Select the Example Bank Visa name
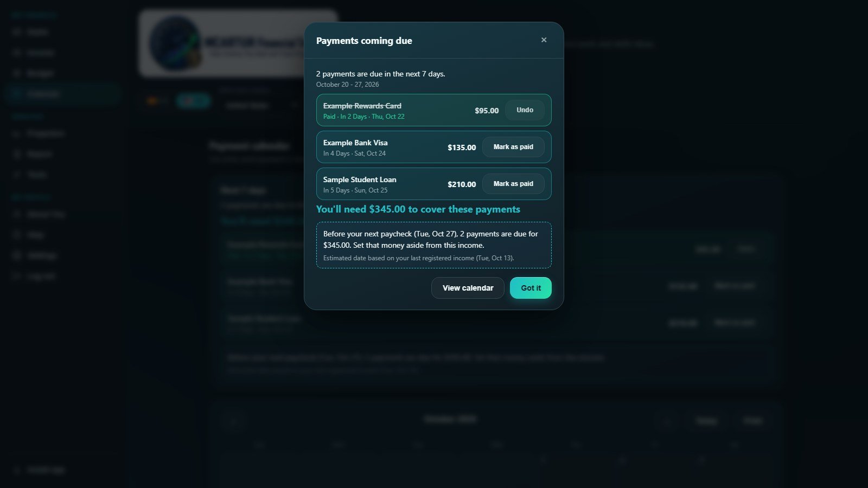This screenshot has width=868, height=488. click(x=355, y=143)
